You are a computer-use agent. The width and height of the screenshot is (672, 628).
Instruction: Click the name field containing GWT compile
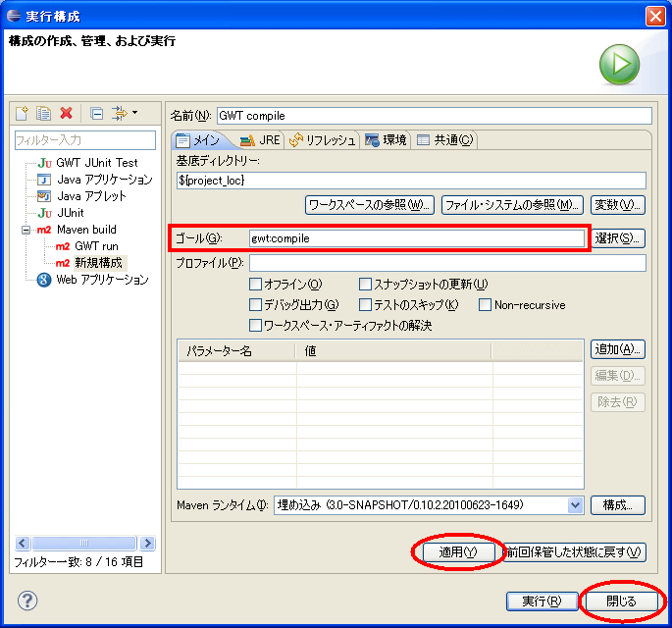pyautogui.click(x=435, y=116)
